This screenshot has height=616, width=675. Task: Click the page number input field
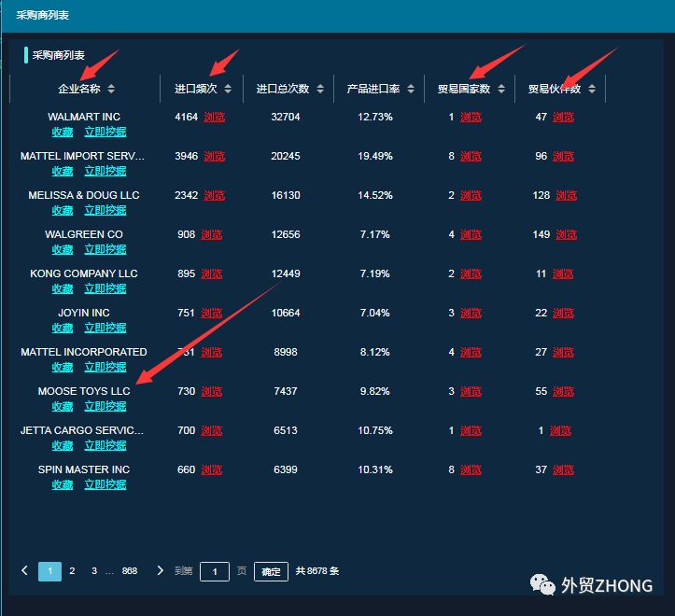click(x=215, y=571)
